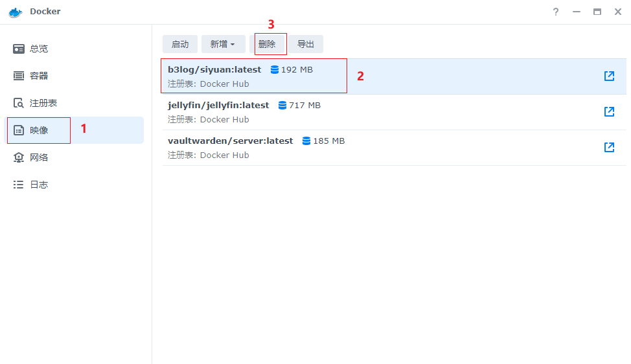The width and height of the screenshot is (631, 364).
Task: Select the 映像 image section
Action: click(74, 130)
